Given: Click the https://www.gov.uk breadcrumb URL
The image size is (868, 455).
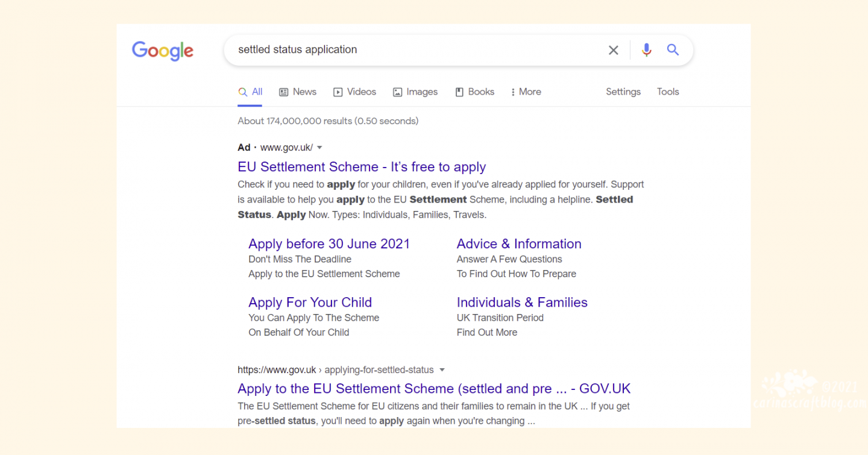Looking at the screenshot, I should pyautogui.click(x=277, y=370).
